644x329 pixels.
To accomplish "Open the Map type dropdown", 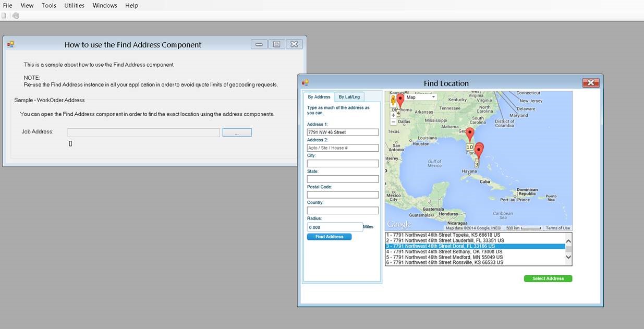I will pos(420,97).
